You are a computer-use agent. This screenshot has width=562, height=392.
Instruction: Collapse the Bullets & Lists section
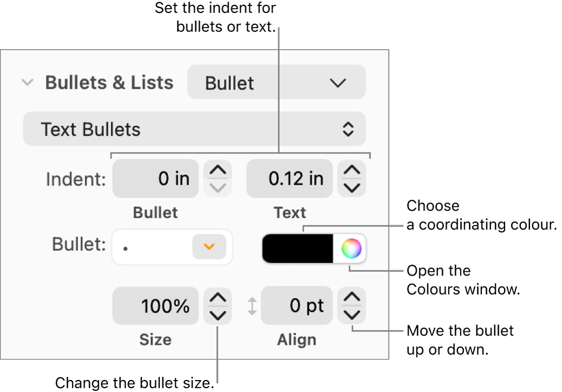pos(27,82)
